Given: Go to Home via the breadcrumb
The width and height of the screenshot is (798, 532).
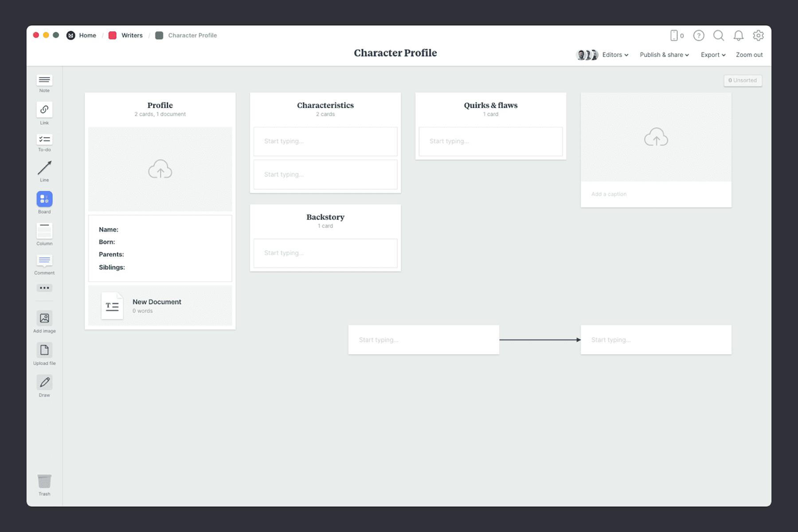Looking at the screenshot, I should click(87, 35).
